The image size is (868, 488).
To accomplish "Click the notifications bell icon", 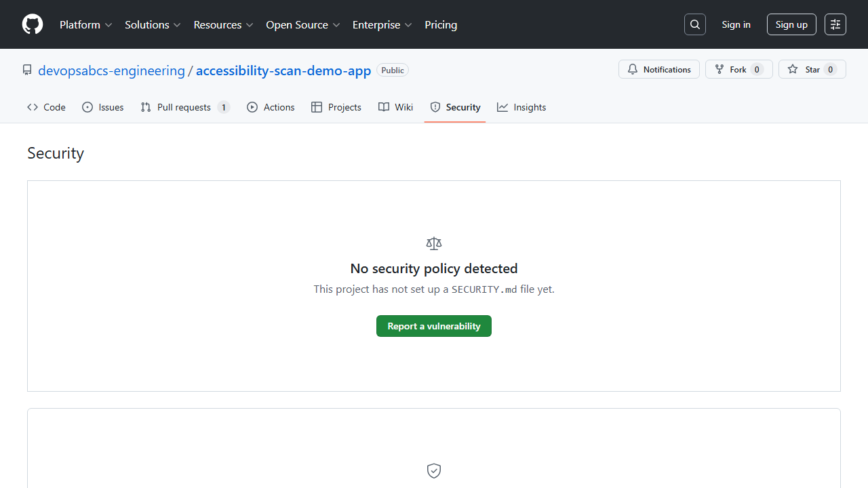I will 633,69.
